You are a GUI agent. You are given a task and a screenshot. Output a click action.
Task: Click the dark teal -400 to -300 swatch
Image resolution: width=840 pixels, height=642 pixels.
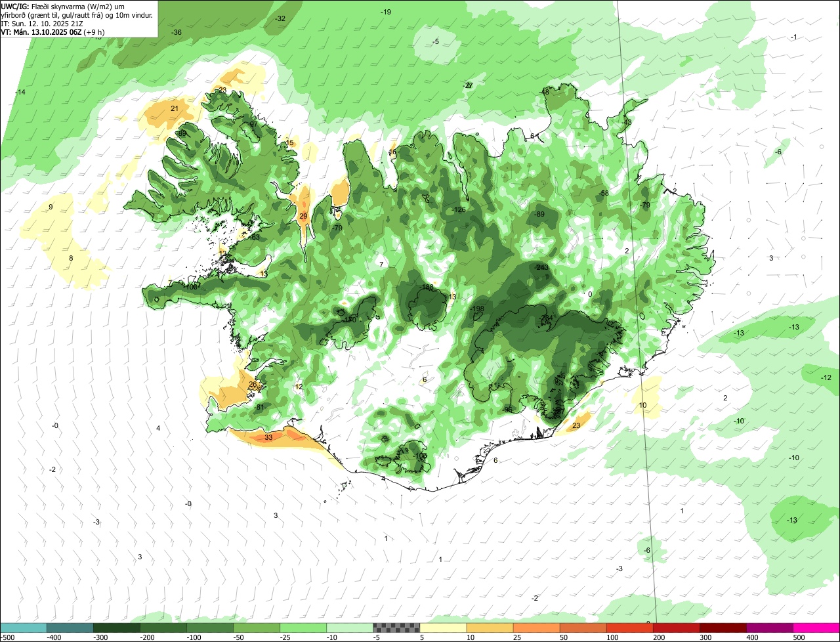(70, 628)
